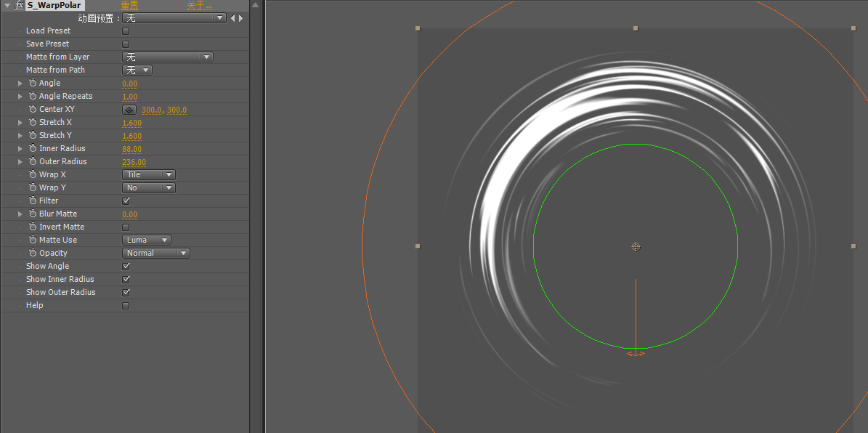This screenshot has width=868, height=433.
Task: Open the Matte Use dropdown set to Luma
Action: (x=146, y=240)
